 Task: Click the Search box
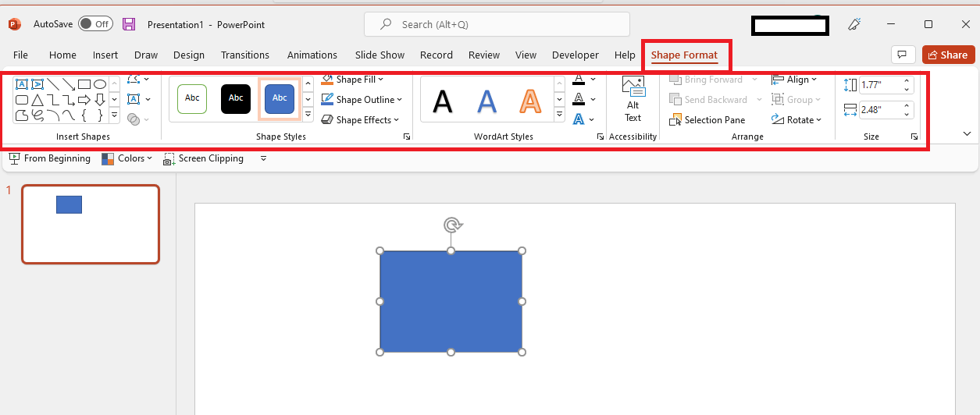(x=497, y=24)
